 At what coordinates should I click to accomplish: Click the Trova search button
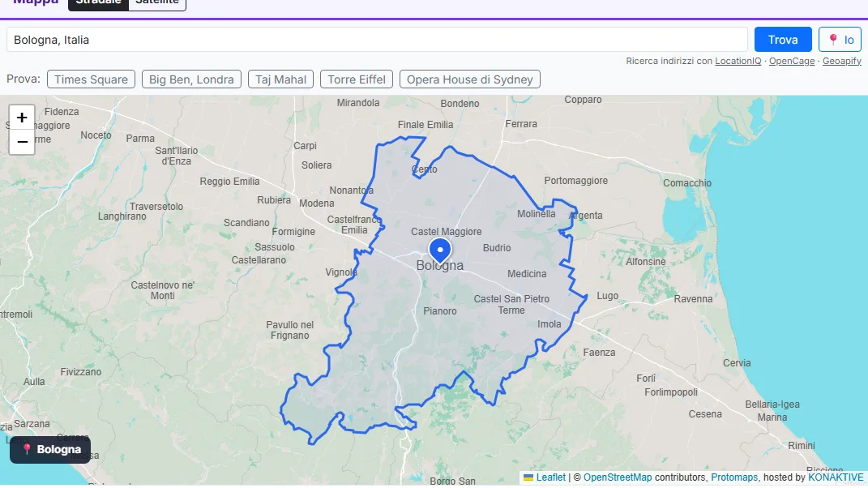coord(783,40)
